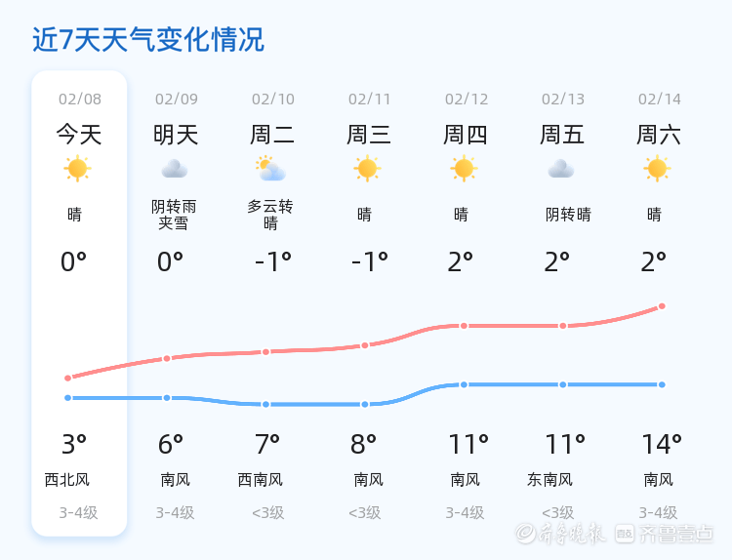Click the sun icon under 周三

(367, 169)
